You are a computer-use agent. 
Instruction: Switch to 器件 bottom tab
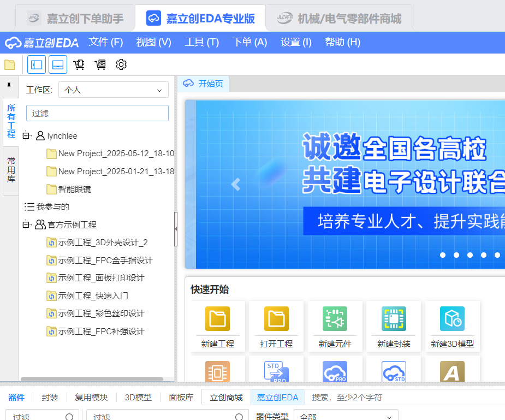click(x=16, y=398)
